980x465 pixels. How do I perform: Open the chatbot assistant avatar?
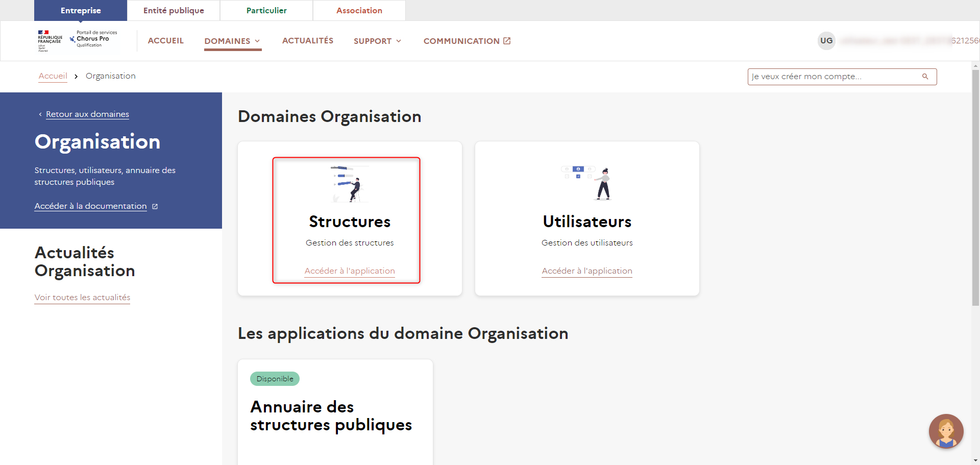click(946, 431)
